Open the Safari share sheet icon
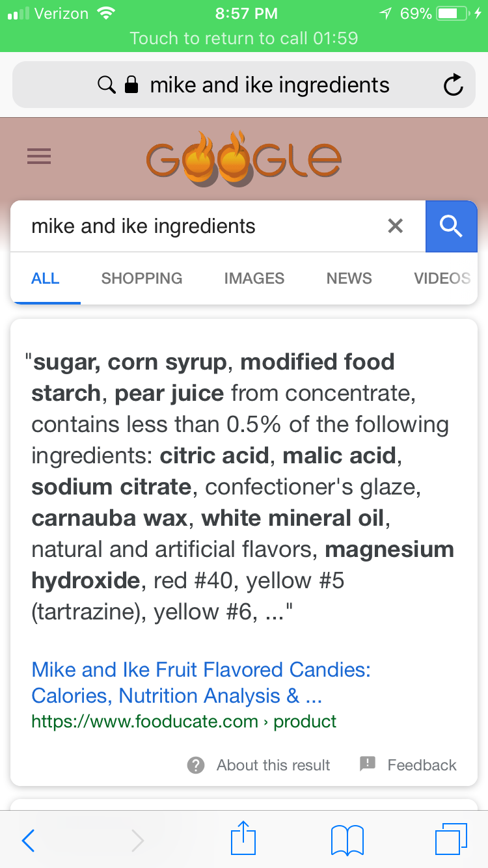 pyautogui.click(x=244, y=839)
